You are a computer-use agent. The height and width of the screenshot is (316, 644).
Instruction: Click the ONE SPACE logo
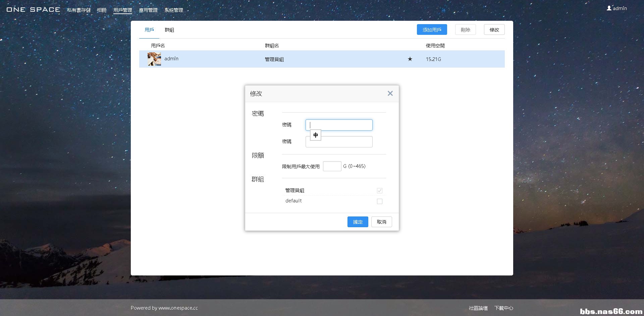(33, 10)
